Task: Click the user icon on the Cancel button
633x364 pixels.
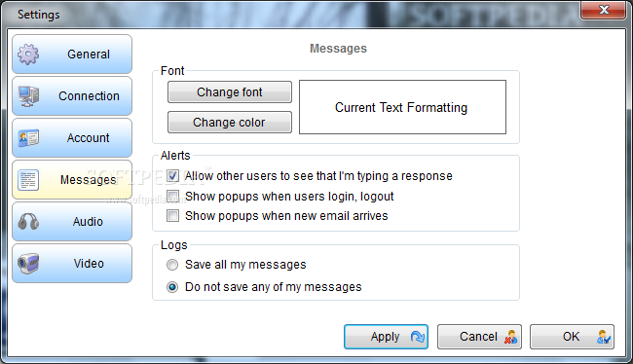Action: click(510, 337)
